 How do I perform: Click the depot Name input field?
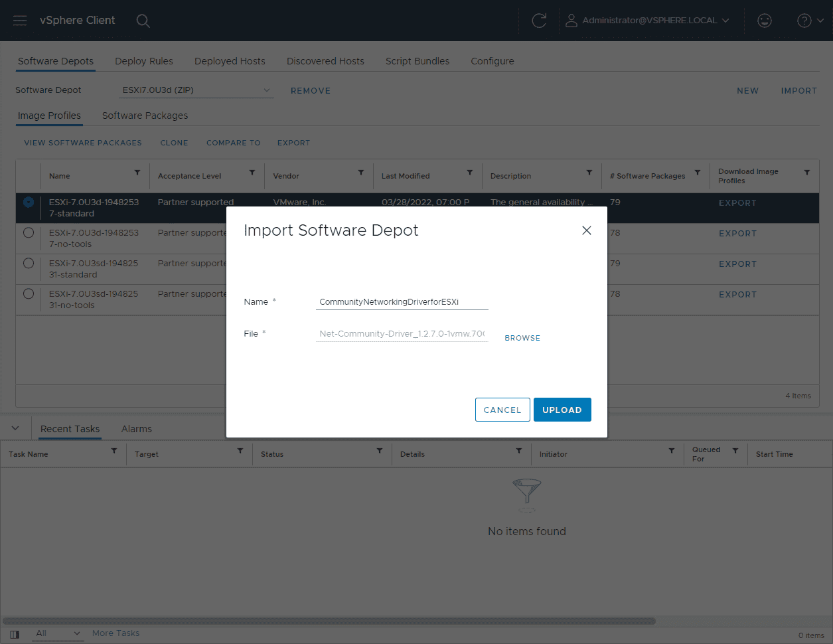coord(402,301)
